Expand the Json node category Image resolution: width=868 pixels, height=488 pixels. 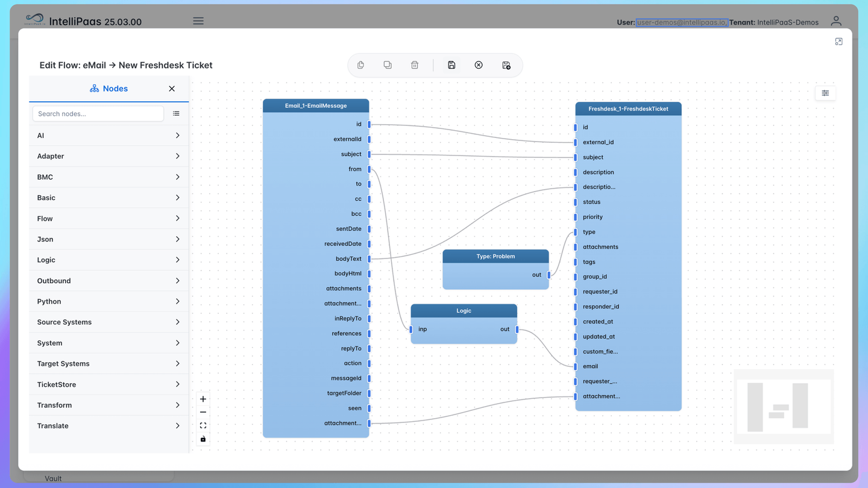pyautogui.click(x=108, y=239)
